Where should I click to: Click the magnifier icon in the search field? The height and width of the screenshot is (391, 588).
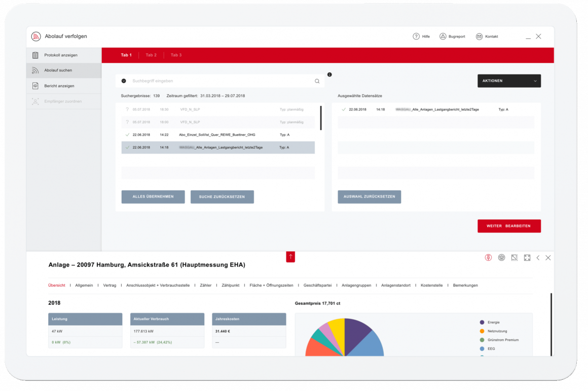317,81
